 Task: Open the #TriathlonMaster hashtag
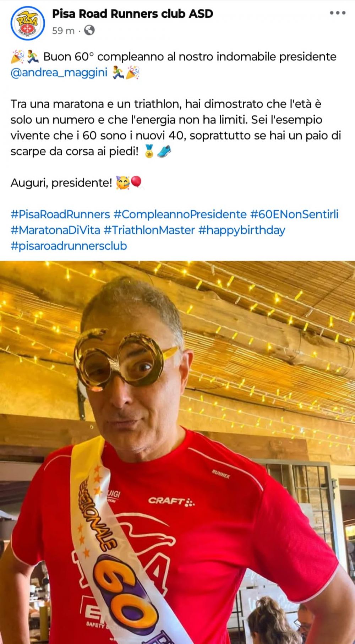coord(149,230)
